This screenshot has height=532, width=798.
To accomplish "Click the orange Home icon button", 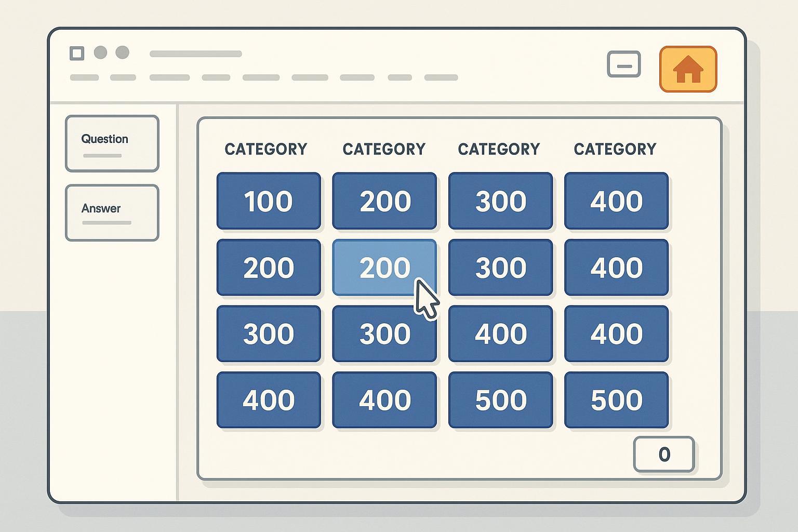I will pos(688,69).
